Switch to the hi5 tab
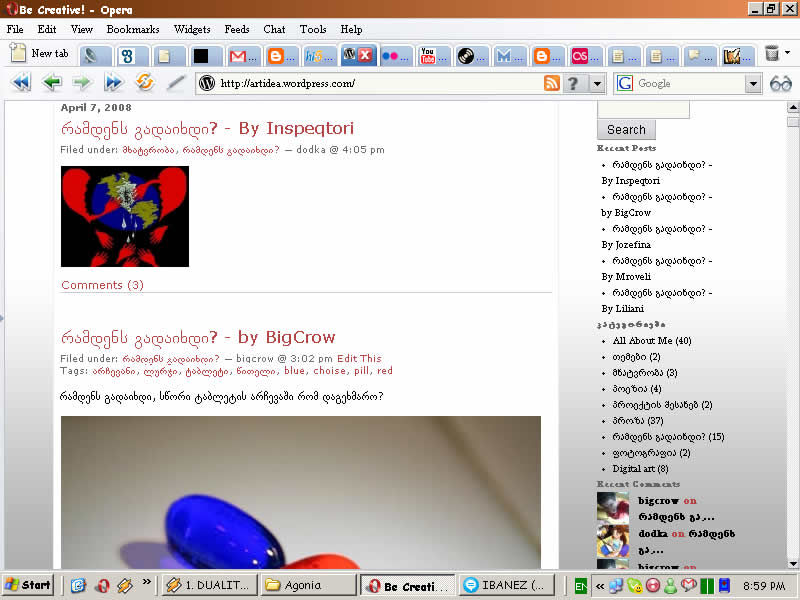 pos(319,56)
